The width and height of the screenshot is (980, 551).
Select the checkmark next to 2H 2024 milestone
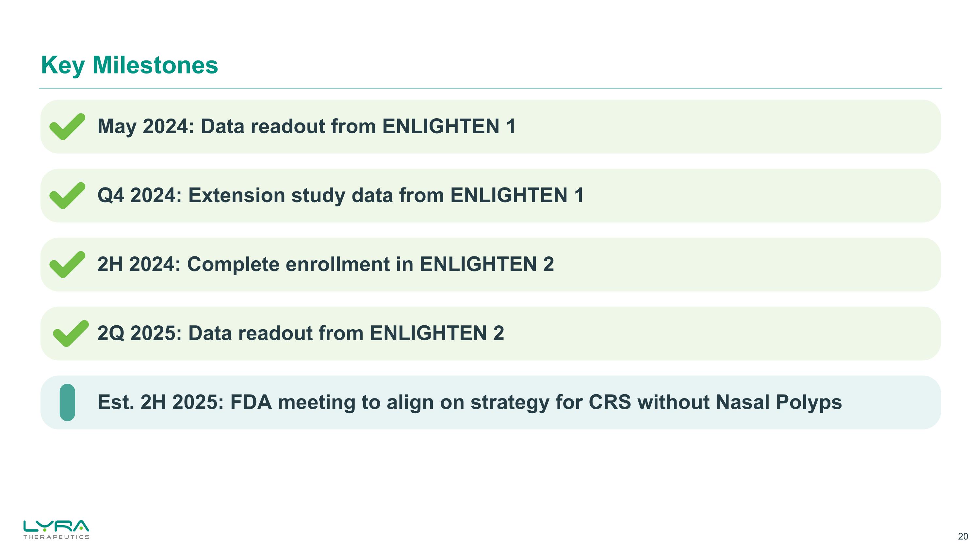point(67,265)
